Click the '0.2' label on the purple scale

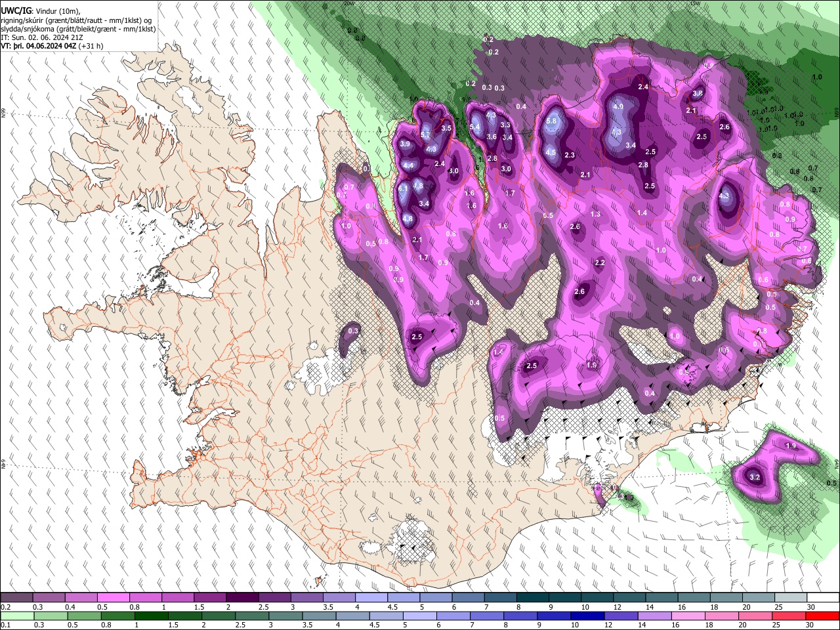(5, 607)
